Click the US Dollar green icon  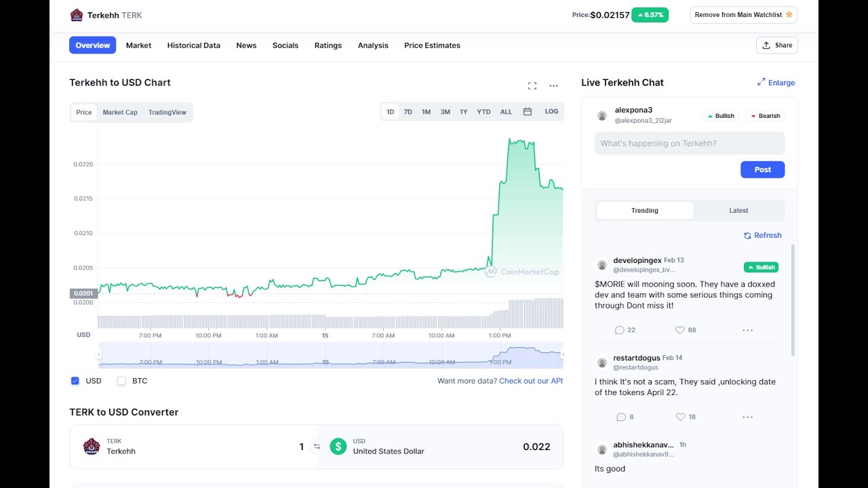click(338, 447)
